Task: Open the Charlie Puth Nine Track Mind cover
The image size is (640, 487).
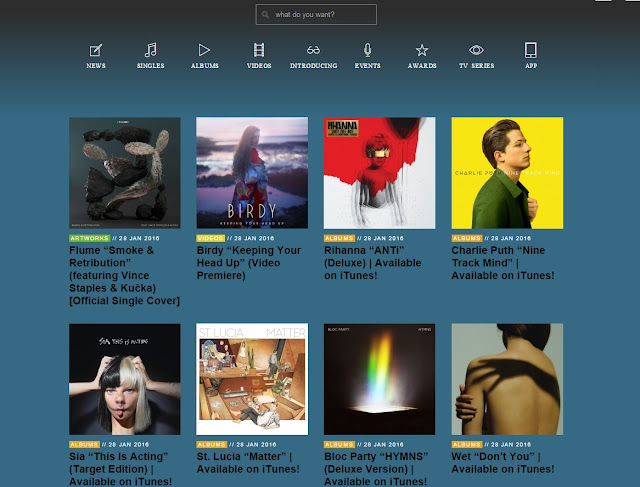Action: click(x=507, y=173)
